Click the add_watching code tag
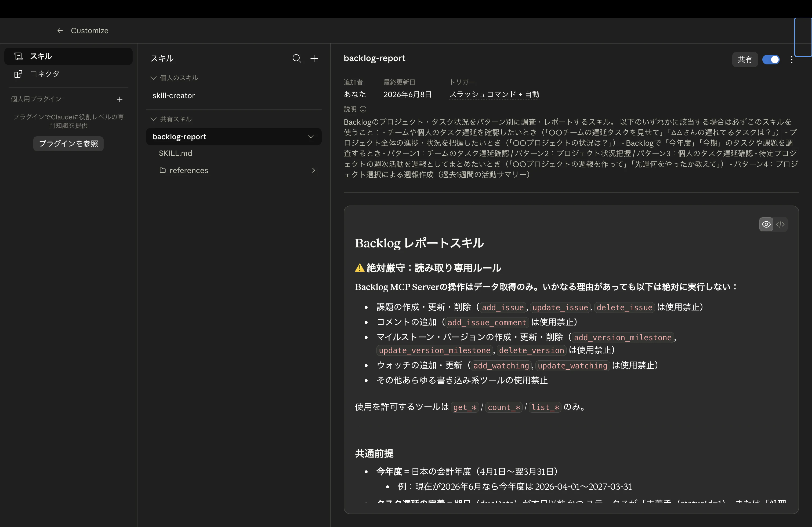This screenshot has width=812, height=527. [x=501, y=366]
